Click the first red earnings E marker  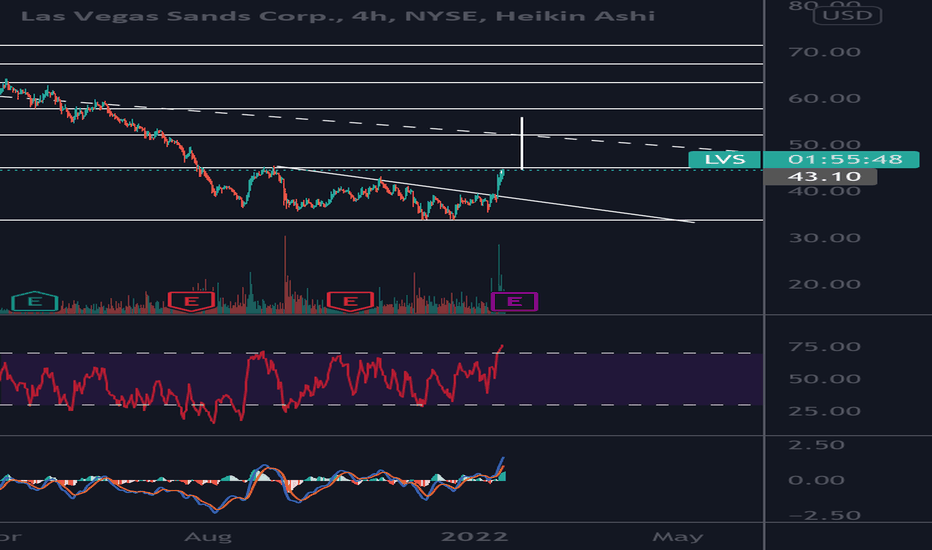(191, 301)
